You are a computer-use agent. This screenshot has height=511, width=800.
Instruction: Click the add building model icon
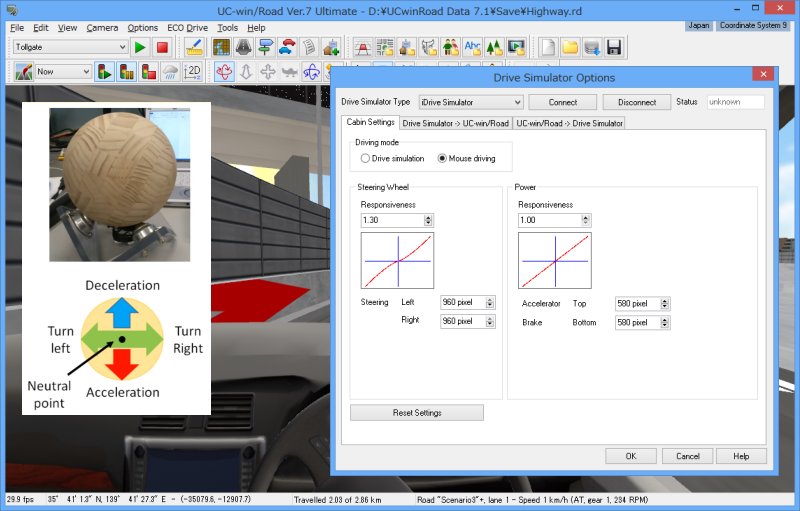tap(331, 47)
